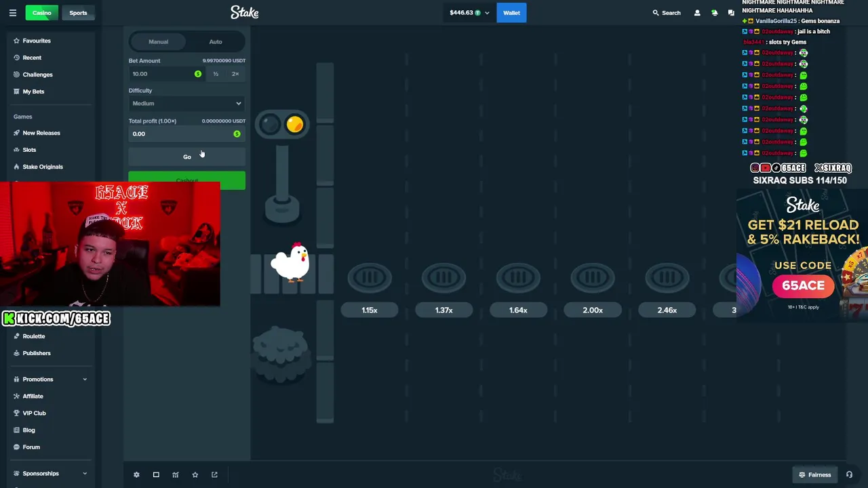Click the green Cashout button
868x488 pixels.
pyautogui.click(x=186, y=180)
